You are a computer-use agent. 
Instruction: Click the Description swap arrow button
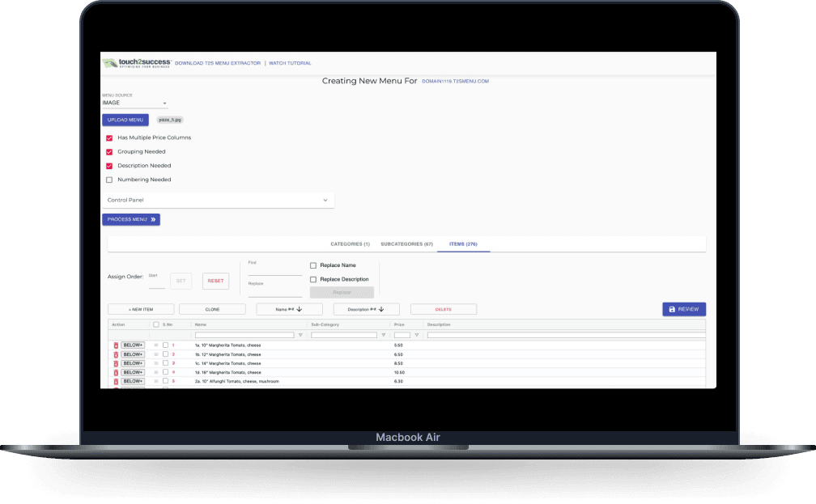click(x=367, y=309)
